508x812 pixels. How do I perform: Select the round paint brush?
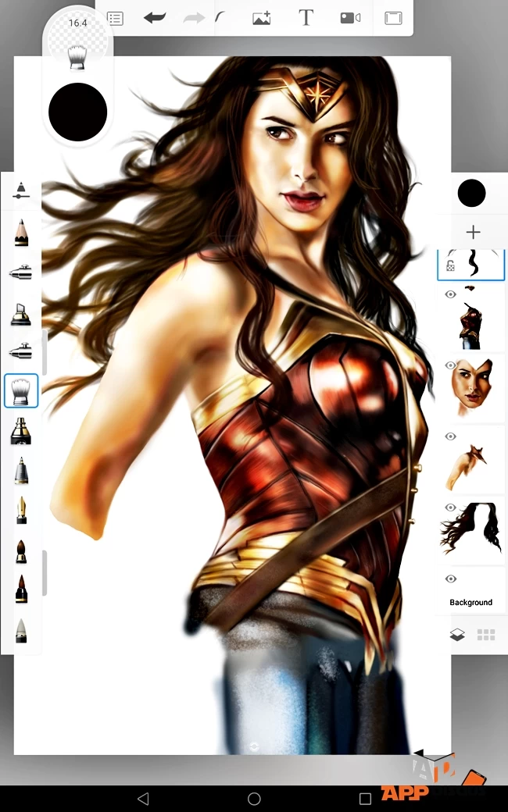[21, 551]
